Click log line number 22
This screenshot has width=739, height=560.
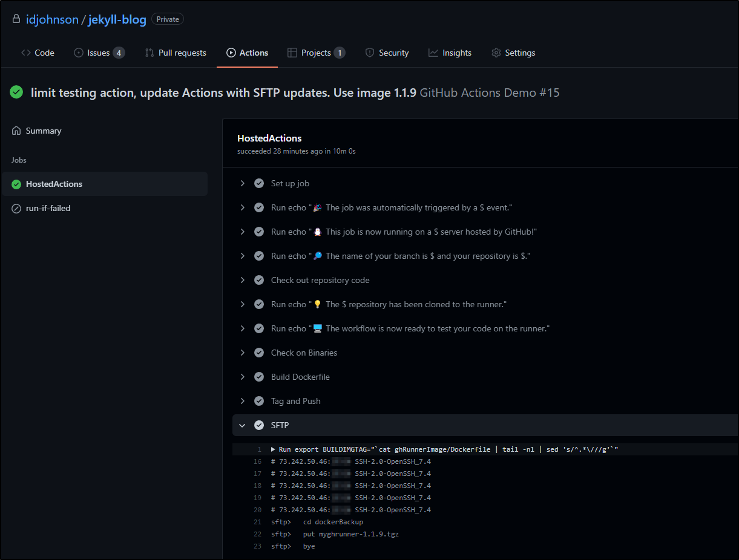click(x=258, y=534)
